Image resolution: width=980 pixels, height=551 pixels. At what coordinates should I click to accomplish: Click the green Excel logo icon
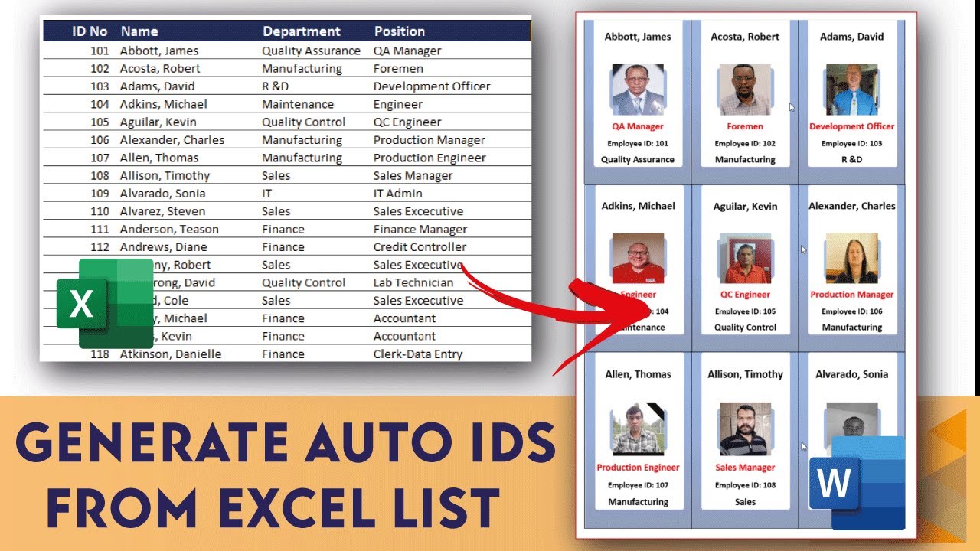pyautogui.click(x=106, y=303)
